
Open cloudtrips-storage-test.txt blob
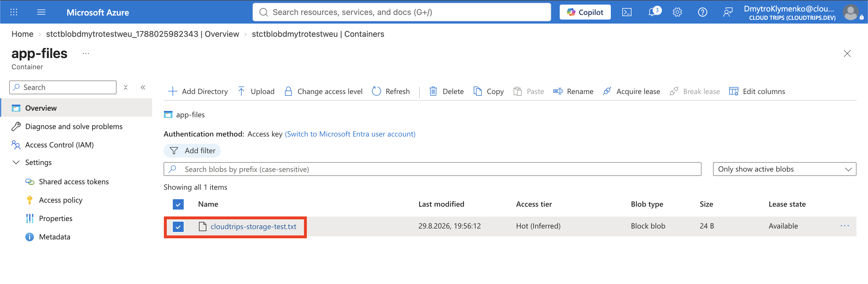[253, 227]
